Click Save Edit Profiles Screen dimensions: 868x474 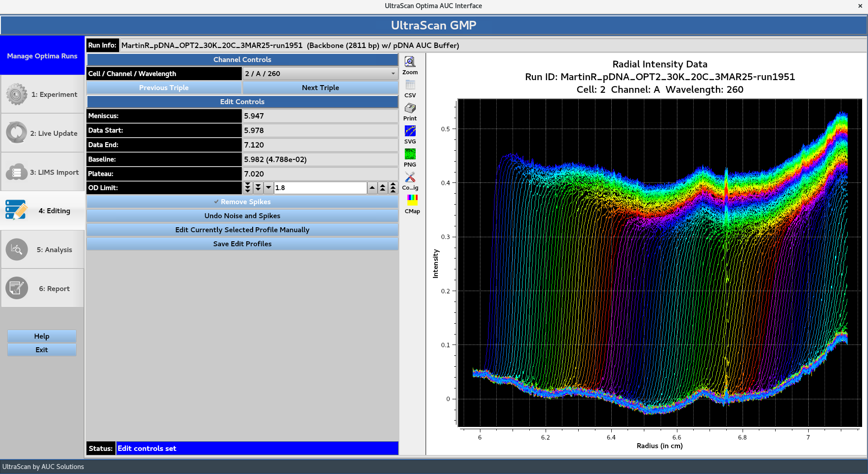point(242,244)
